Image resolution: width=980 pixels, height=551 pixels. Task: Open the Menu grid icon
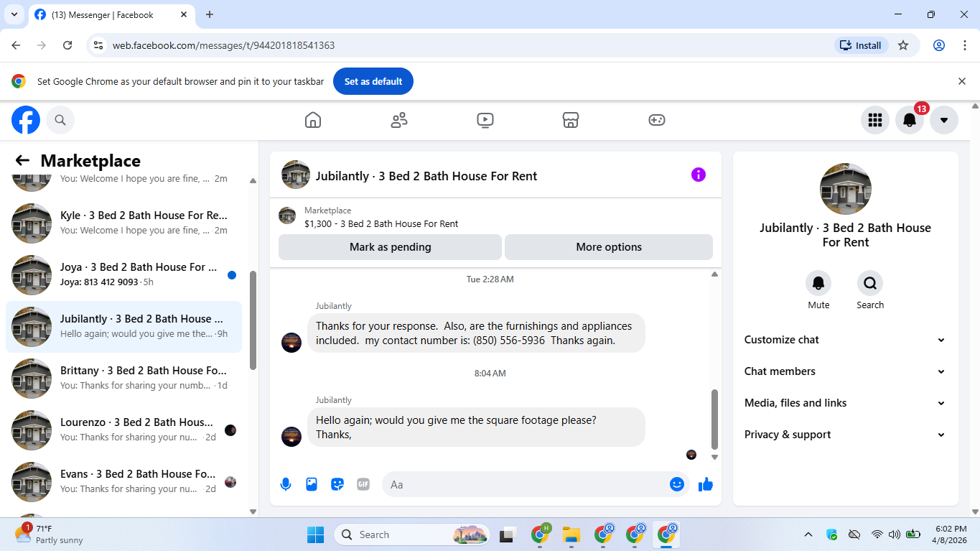coord(875,120)
